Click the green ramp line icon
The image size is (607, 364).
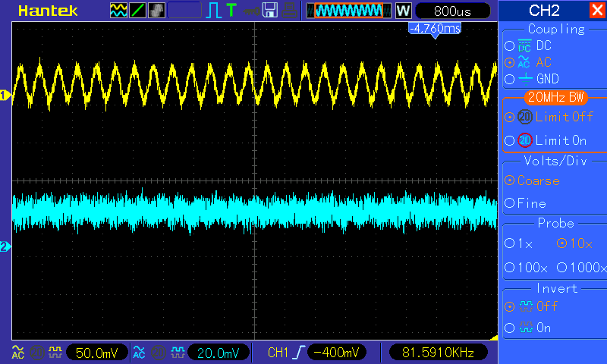[x=137, y=11]
